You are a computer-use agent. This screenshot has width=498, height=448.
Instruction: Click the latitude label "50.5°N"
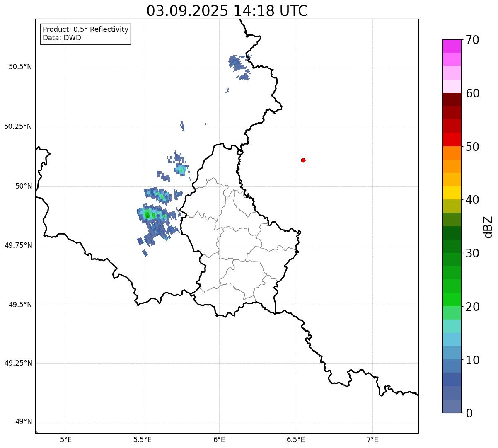tap(20, 67)
